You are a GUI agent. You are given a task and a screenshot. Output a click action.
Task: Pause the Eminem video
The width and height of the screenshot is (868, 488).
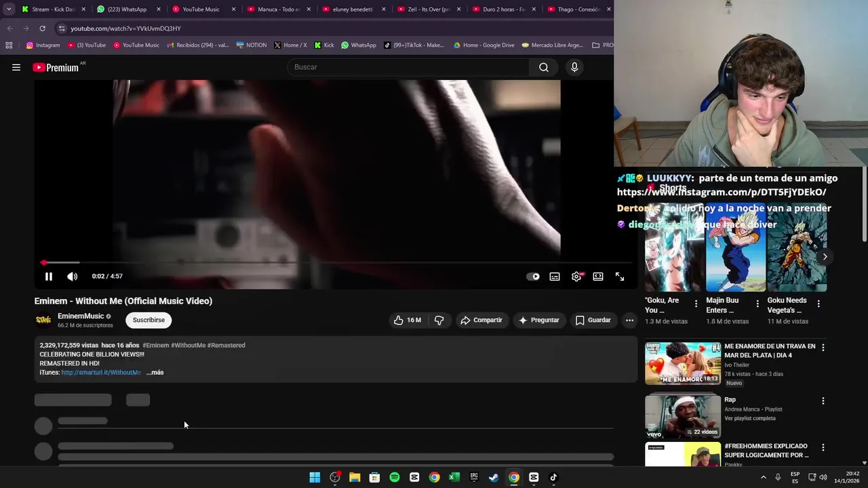click(49, 277)
